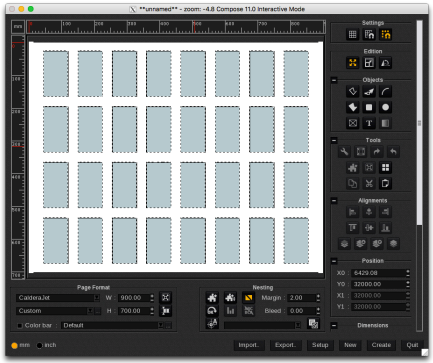Viewport: 433px width, 363px height.
Task: Collapse the Alignments section
Action: point(334,201)
